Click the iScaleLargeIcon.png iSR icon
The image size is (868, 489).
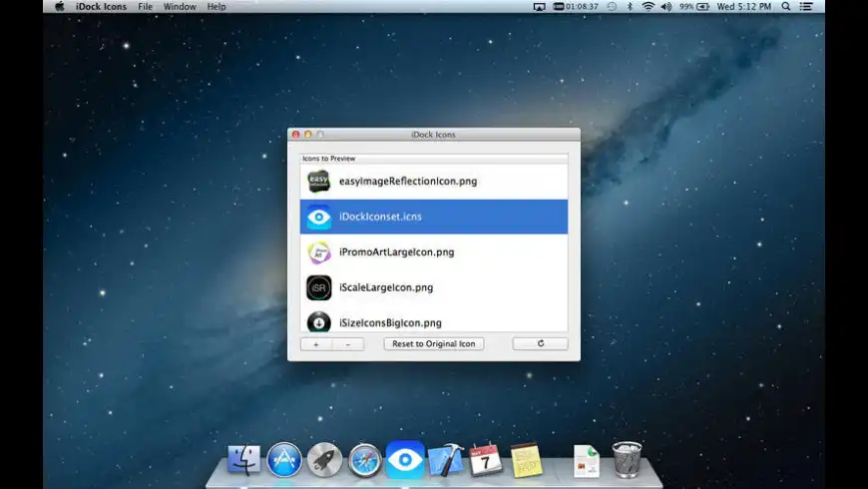click(x=318, y=287)
